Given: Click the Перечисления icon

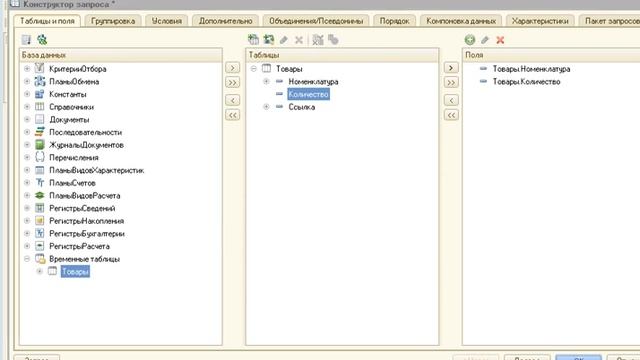Looking at the screenshot, I should [x=40, y=157].
